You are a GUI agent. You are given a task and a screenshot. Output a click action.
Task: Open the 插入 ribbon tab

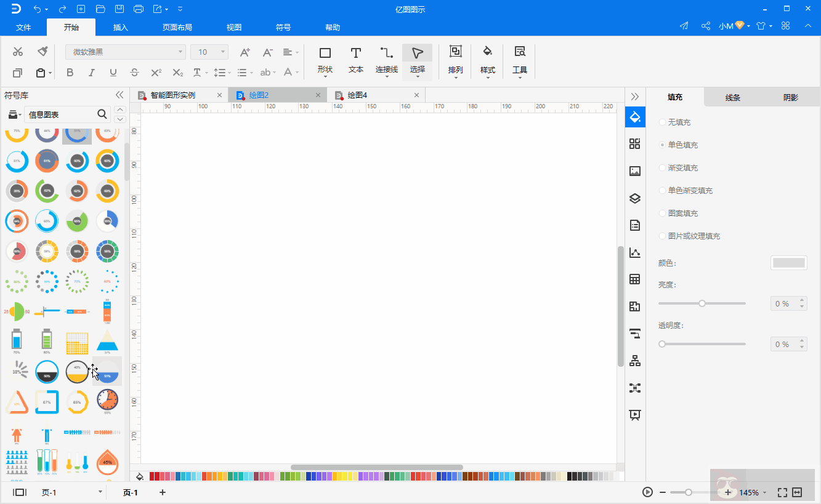tap(121, 28)
